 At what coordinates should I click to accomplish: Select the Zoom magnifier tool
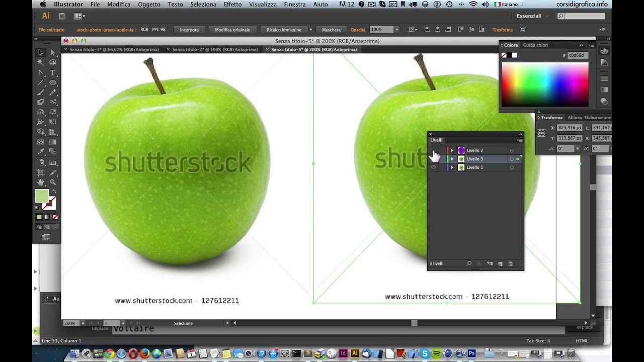click(x=52, y=182)
